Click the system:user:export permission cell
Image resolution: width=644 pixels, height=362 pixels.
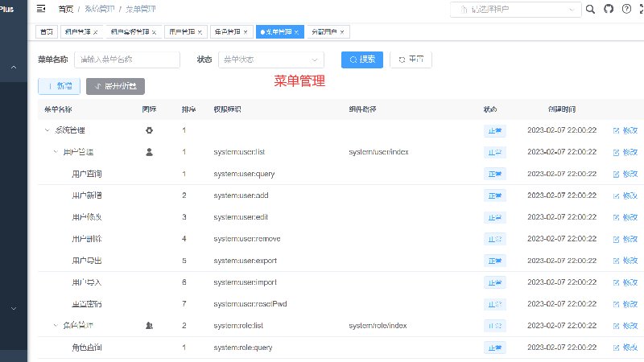click(x=246, y=261)
